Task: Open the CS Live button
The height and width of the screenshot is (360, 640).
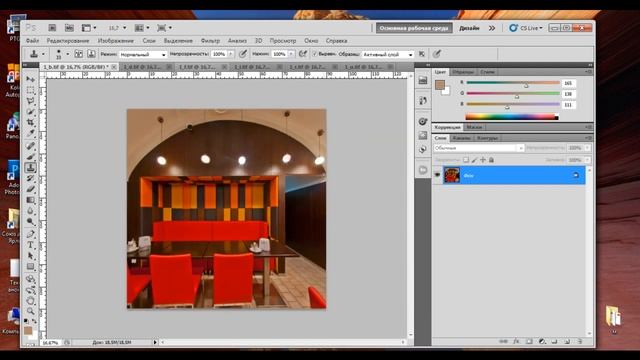Action: tap(526, 28)
